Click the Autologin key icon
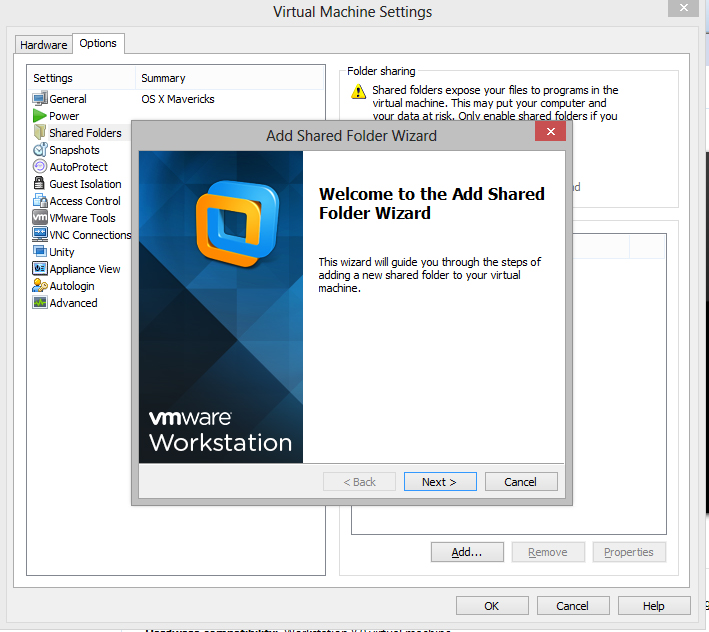Screen dimensions: 709x632 (40, 285)
